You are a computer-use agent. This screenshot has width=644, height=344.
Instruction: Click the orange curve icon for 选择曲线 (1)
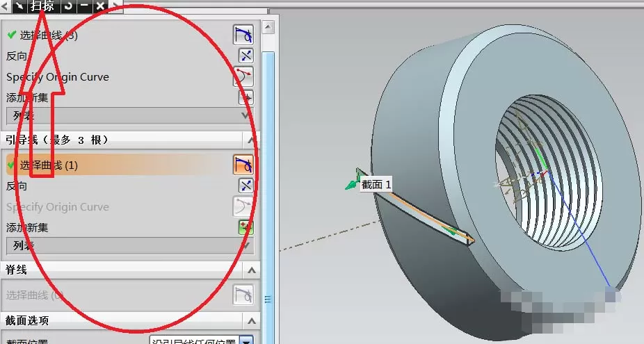(243, 165)
